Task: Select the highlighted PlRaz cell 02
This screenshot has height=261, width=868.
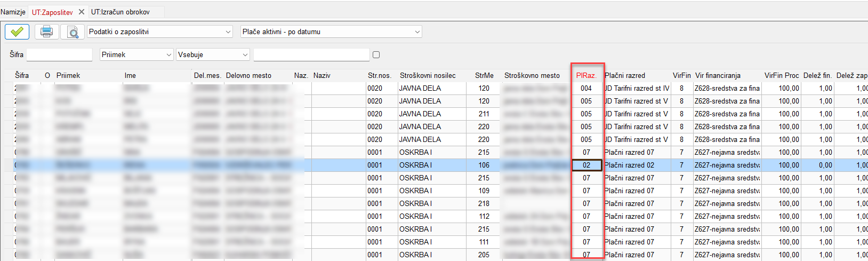Action: (x=586, y=165)
